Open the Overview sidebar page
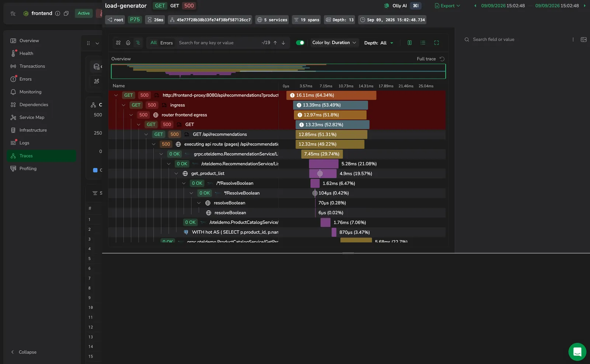Image resolution: width=590 pixels, height=364 pixels. 29,41
